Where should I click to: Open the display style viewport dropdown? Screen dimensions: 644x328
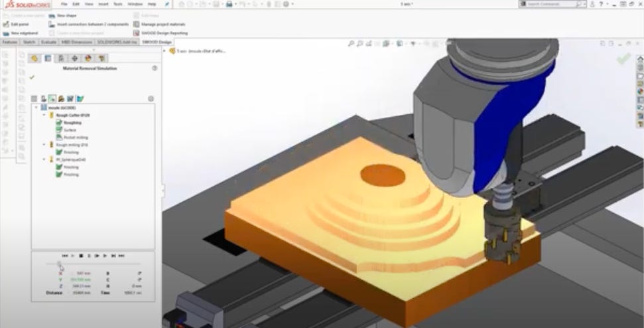401,44
